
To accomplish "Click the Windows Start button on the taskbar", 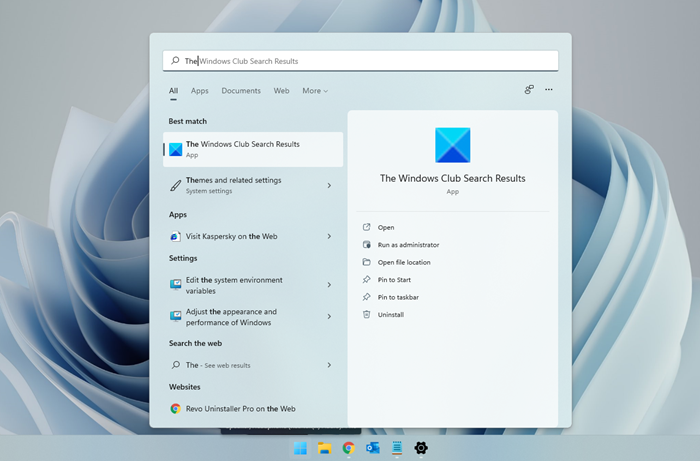I will (x=300, y=448).
